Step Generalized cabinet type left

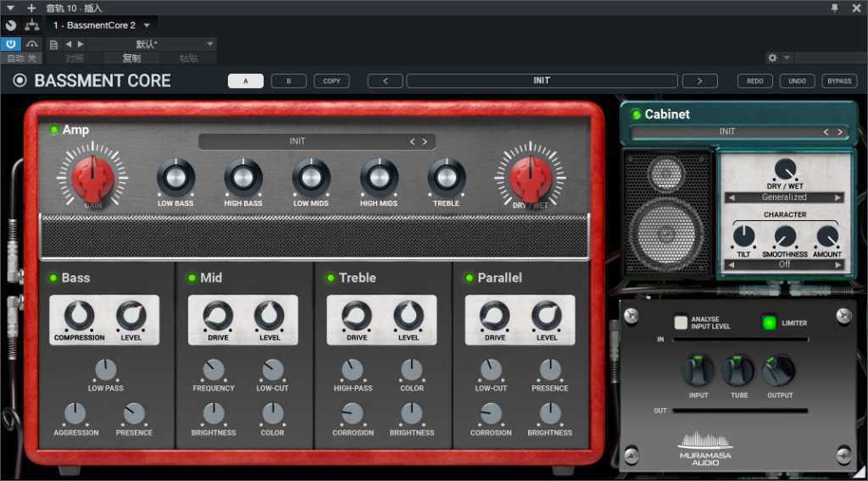click(x=732, y=197)
